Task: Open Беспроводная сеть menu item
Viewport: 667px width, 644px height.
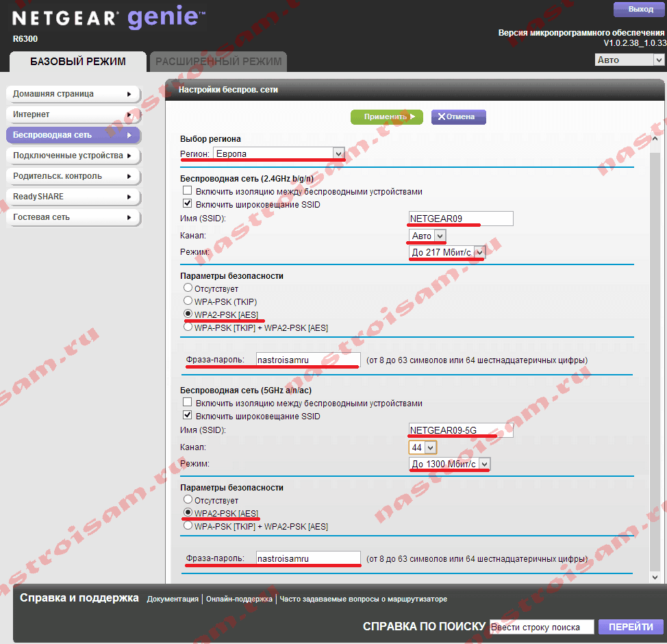Action: [x=73, y=135]
